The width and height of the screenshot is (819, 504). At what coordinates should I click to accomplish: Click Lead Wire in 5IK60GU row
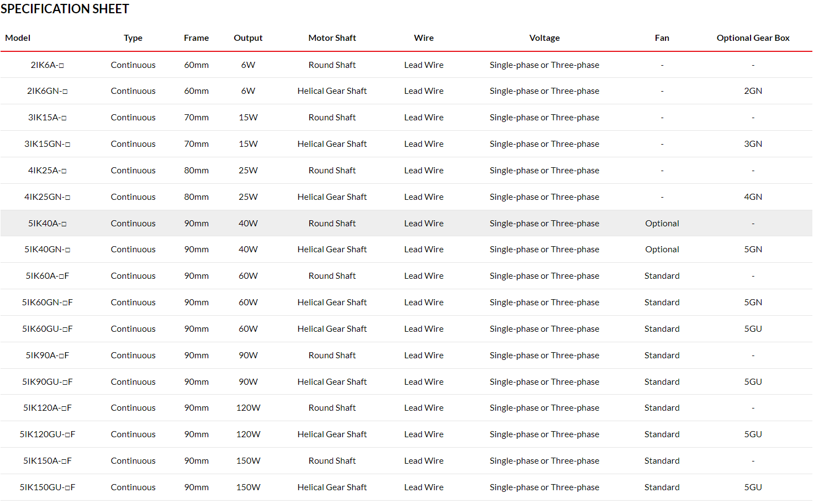click(x=424, y=329)
